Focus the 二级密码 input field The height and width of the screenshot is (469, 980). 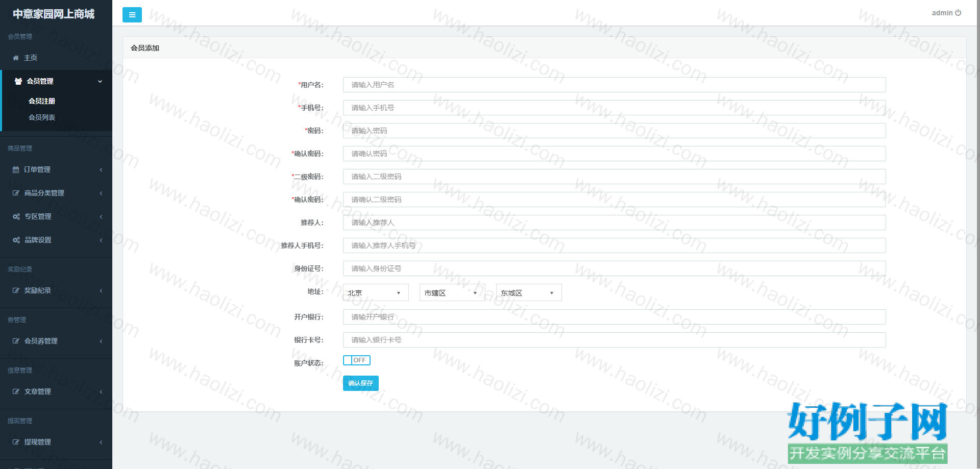614,177
